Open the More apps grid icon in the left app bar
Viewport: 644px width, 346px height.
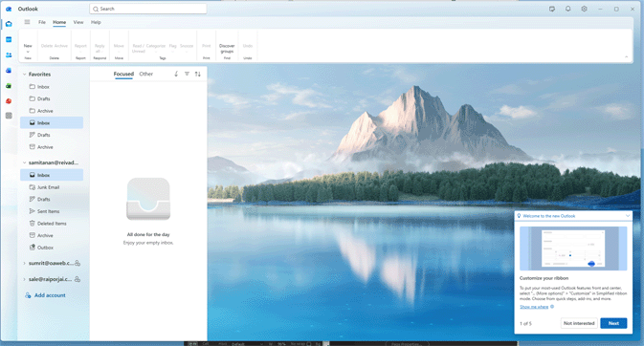click(9, 116)
